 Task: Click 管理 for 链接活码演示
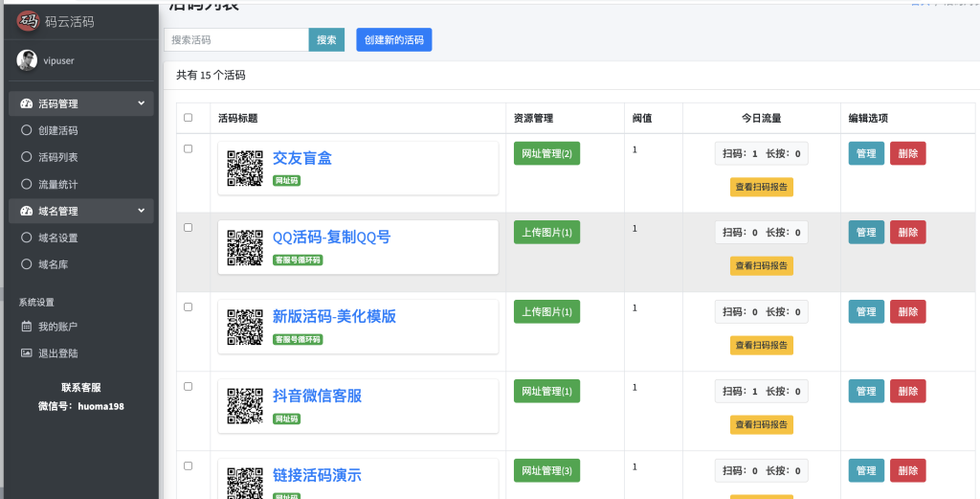pyautogui.click(x=866, y=470)
